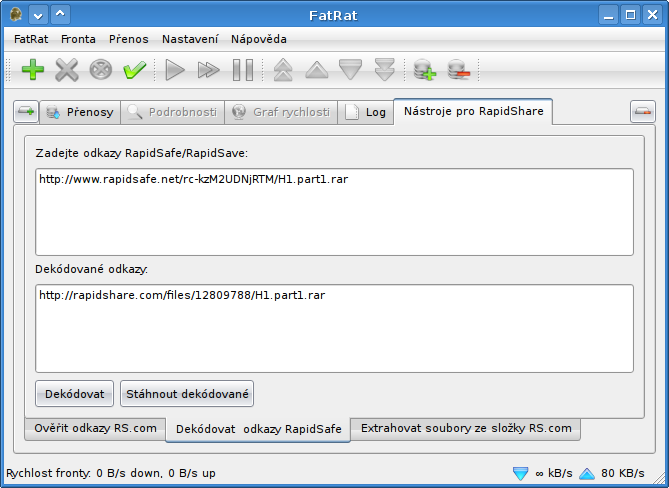
Task: Click the Dekódované odkazy label
Action: coord(92,270)
